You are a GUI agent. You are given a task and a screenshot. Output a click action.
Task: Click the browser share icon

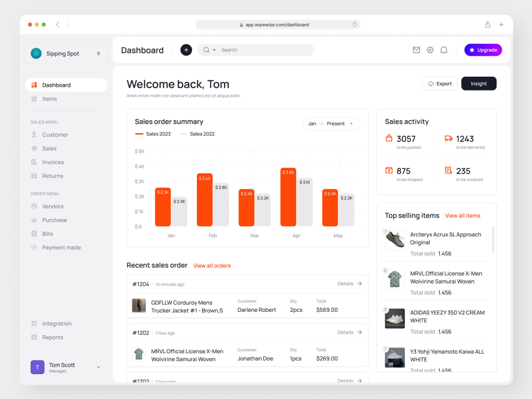[487, 24]
